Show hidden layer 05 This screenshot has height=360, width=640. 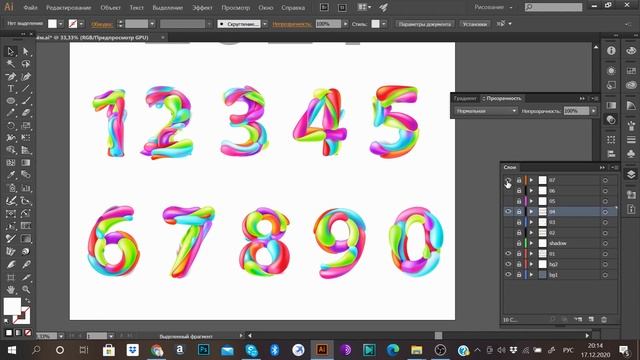(x=508, y=201)
